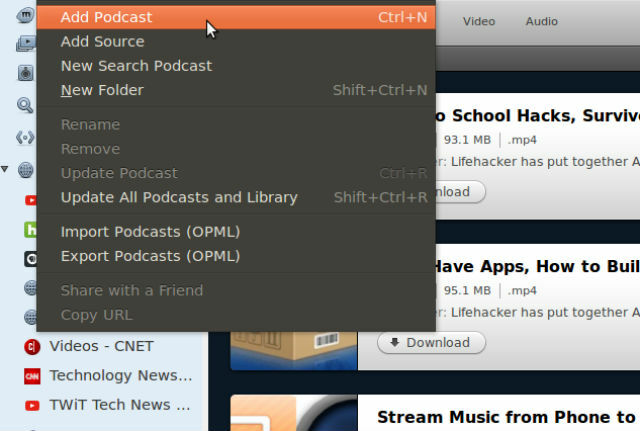
Task: Open the Music speaker sidebar icon
Action: point(26,73)
